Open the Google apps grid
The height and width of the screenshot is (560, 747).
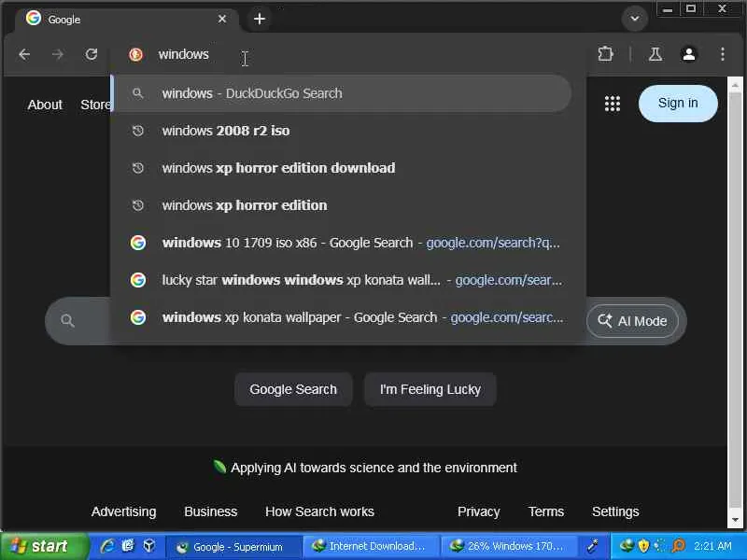click(613, 104)
